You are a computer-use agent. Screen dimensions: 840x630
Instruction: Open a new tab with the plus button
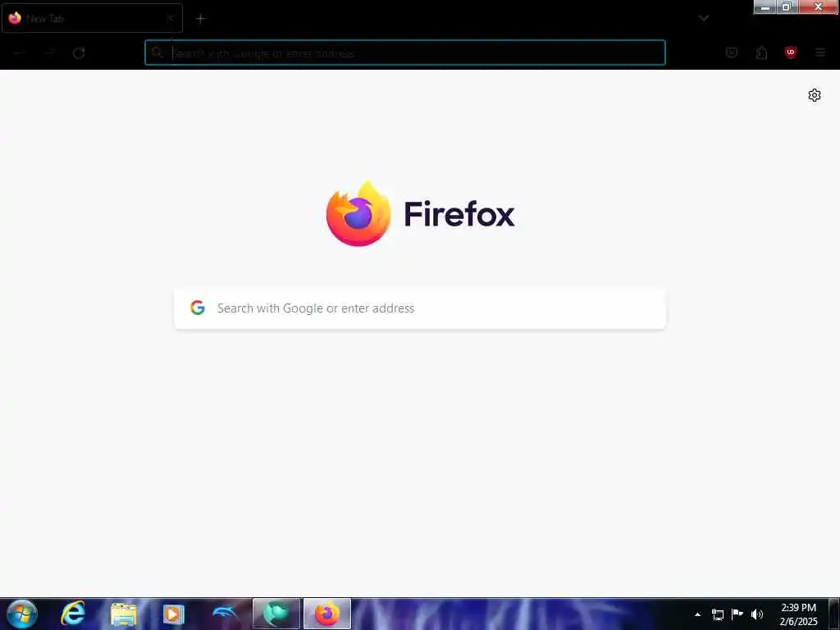[200, 19]
